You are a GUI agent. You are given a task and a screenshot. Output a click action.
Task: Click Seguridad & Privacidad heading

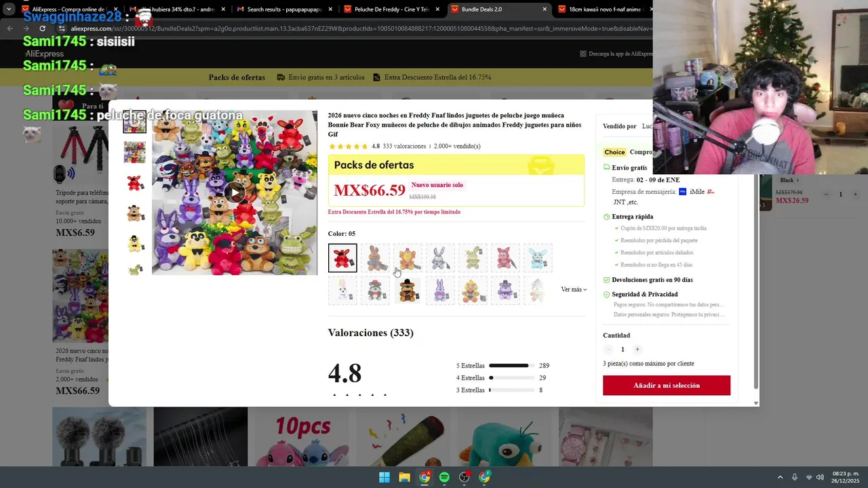(x=645, y=294)
